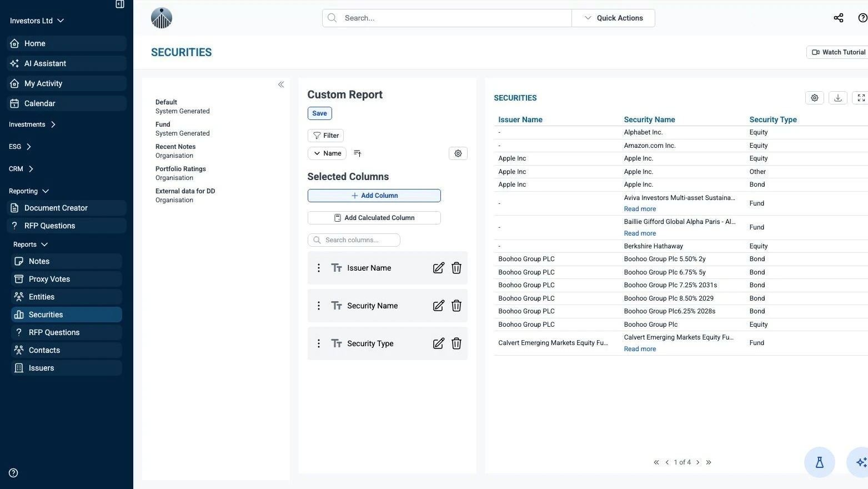
Task: Expand Investments section in sidebar
Action: tap(32, 124)
